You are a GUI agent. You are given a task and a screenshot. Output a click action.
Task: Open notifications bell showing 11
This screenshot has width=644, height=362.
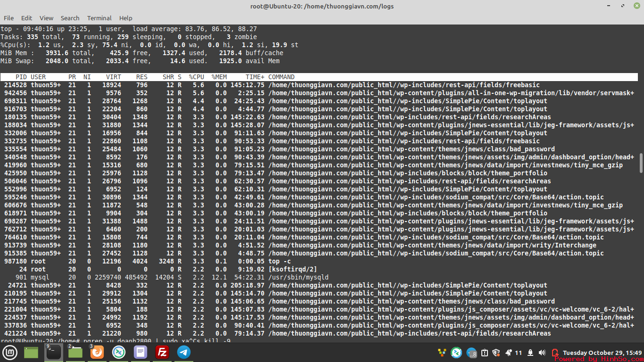(513, 353)
